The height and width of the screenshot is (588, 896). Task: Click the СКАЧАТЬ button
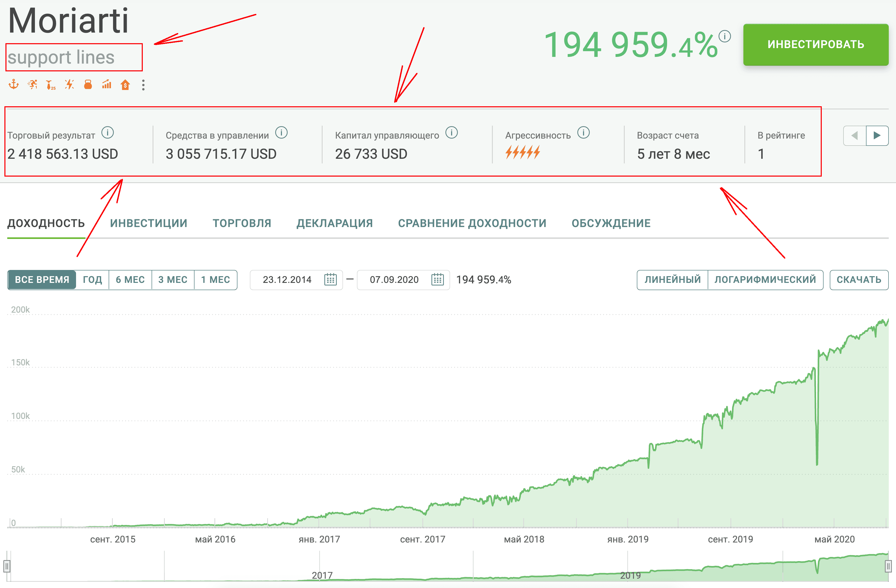859,280
